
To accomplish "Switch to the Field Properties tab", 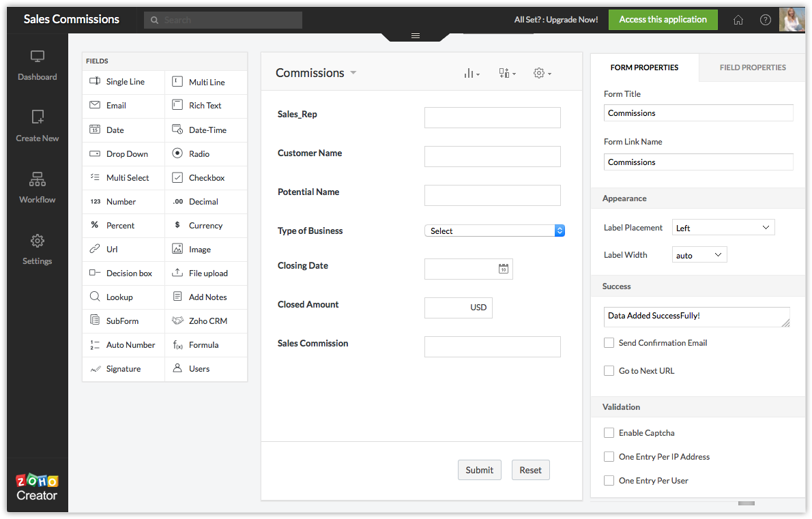I will point(752,68).
